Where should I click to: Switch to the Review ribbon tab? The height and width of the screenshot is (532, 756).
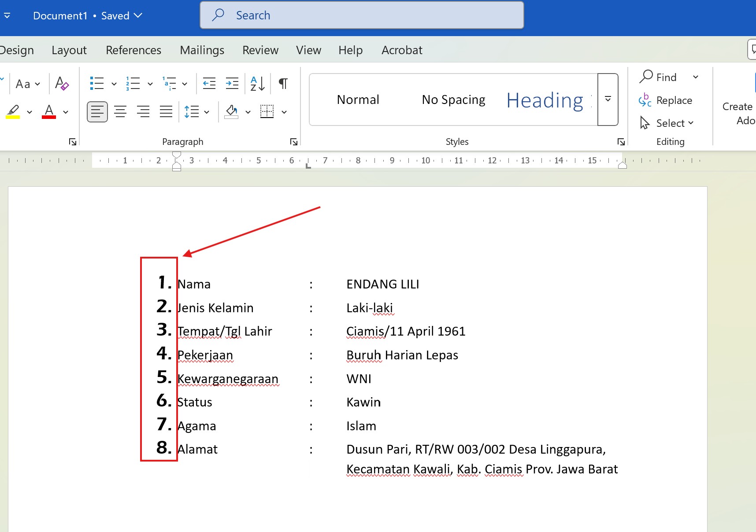tap(260, 50)
